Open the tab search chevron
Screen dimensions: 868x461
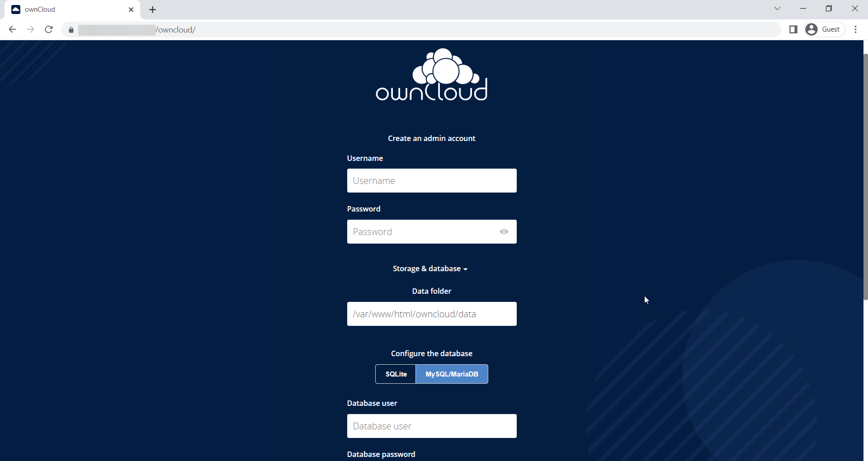(x=777, y=9)
